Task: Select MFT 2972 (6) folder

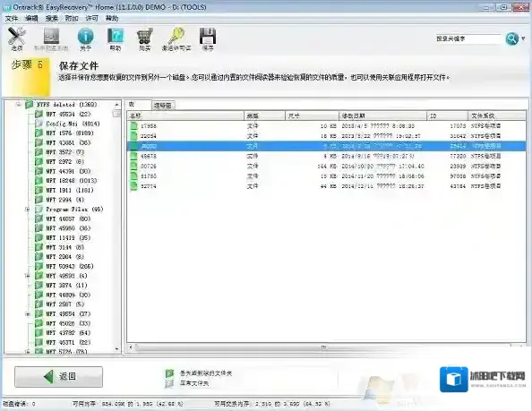Action: pos(64,161)
